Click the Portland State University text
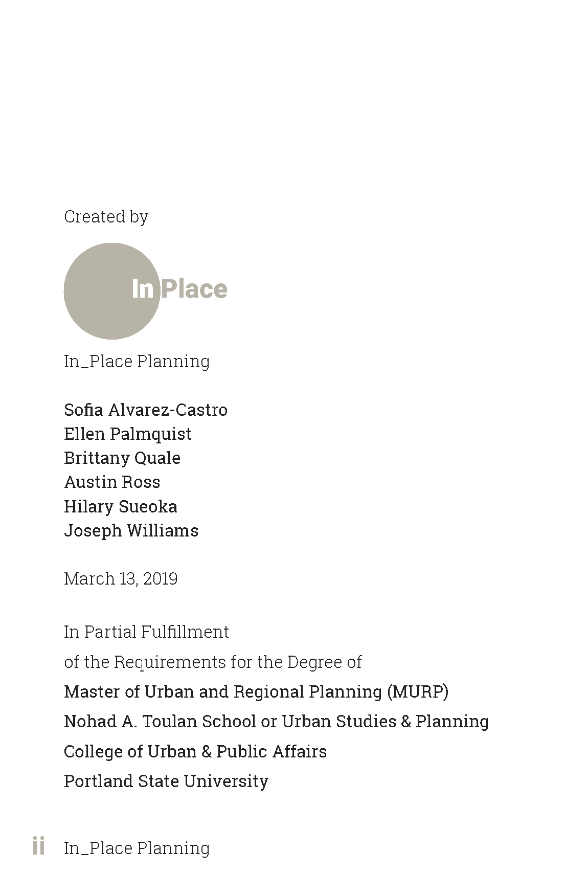The image size is (588, 895). coord(166,781)
